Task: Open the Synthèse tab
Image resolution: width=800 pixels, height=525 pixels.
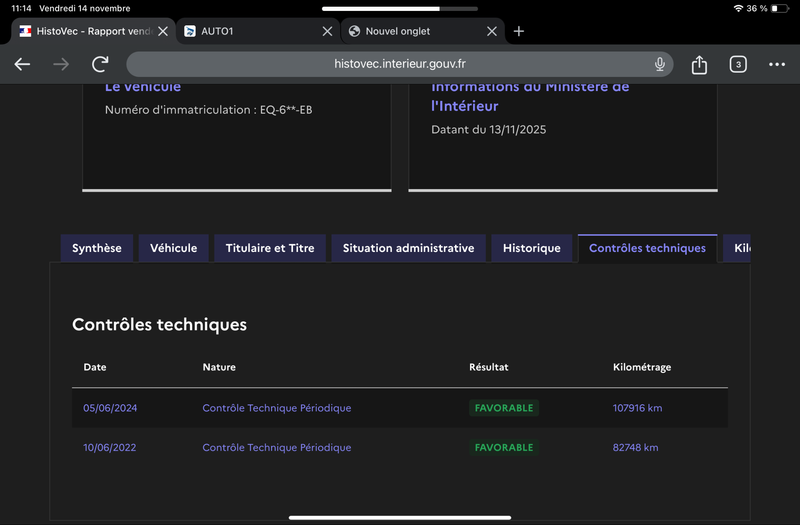Action: point(97,248)
